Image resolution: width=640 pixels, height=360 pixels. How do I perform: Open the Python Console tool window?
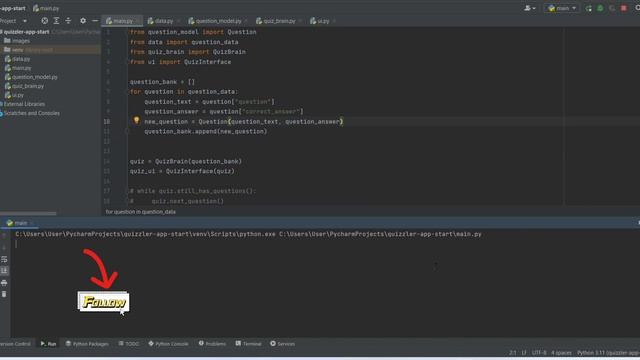point(169,344)
